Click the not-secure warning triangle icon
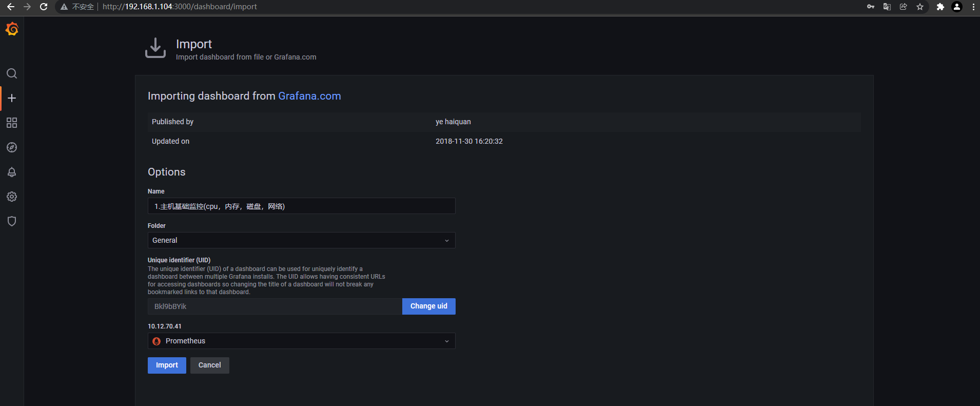 [x=64, y=7]
